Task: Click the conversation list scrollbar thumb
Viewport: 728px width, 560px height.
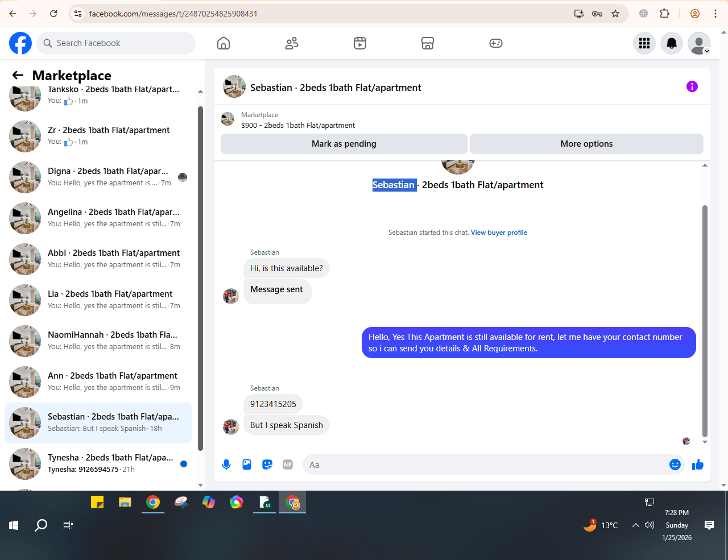Action: (200, 279)
